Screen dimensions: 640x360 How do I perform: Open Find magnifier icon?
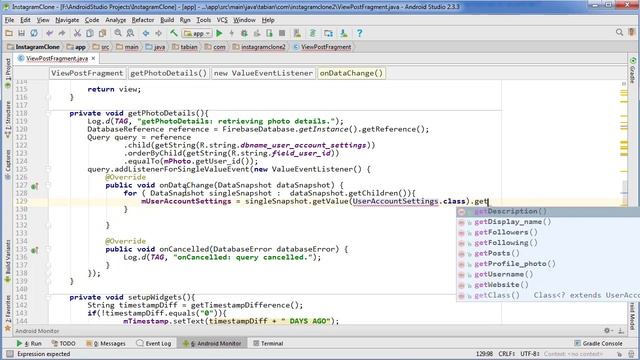(118, 33)
